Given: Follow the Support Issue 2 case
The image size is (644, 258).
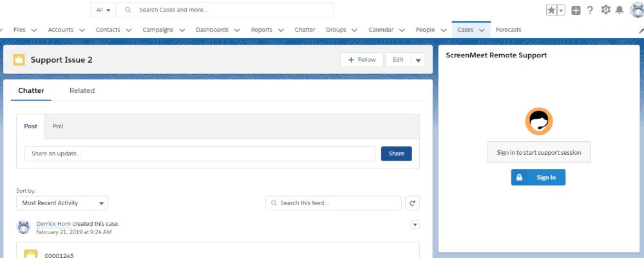Looking at the screenshot, I should [362, 60].
